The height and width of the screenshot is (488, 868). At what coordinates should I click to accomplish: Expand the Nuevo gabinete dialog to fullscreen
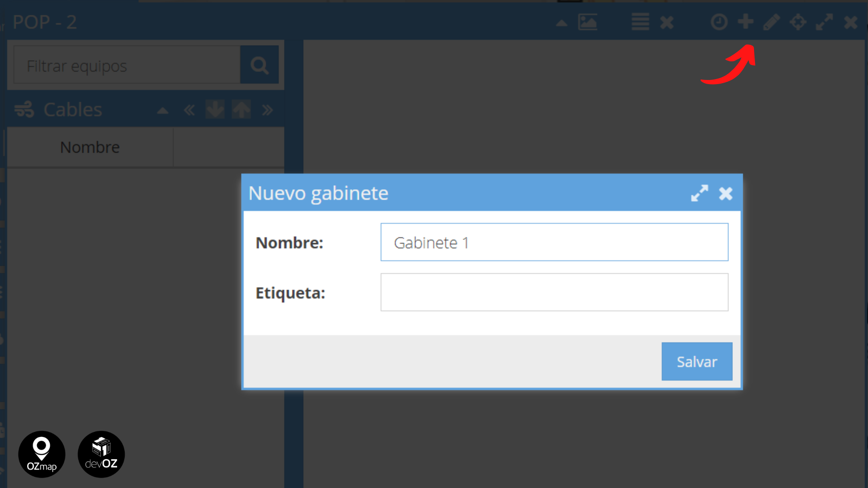pos(699,193)
